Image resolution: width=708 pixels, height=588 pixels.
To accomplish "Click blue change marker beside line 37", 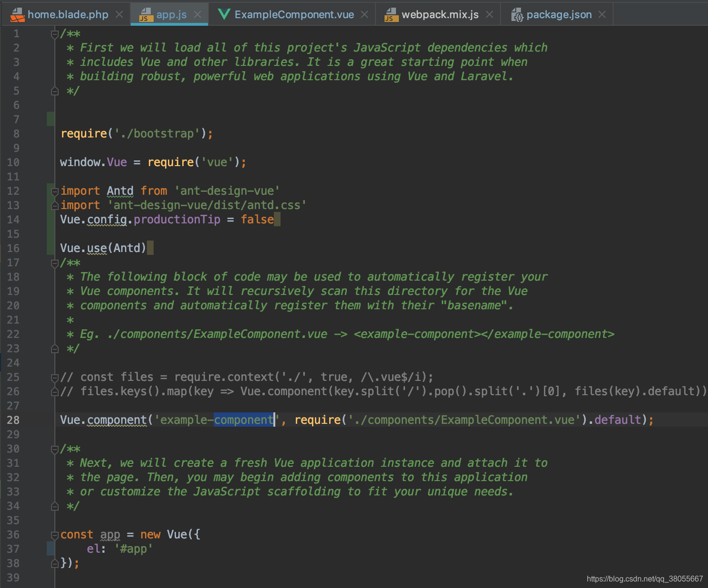I will pyautogui.click(x=51, y=549).
